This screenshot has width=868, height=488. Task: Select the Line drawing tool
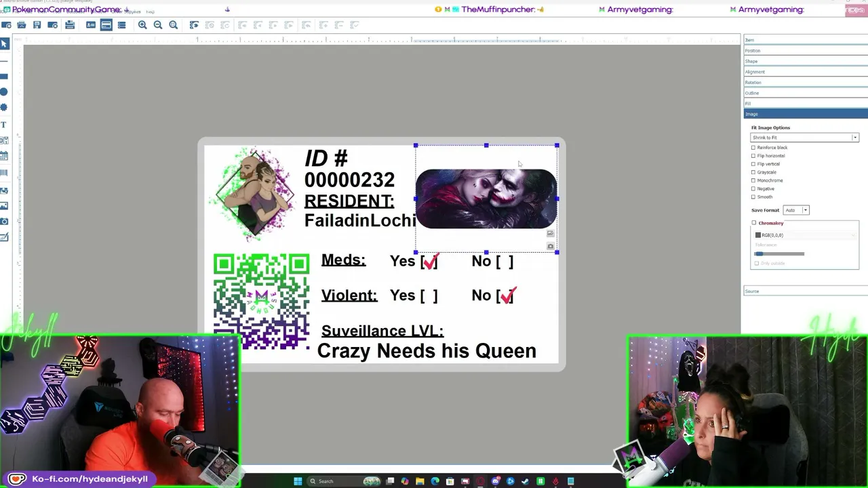click(x=4, y=60)
